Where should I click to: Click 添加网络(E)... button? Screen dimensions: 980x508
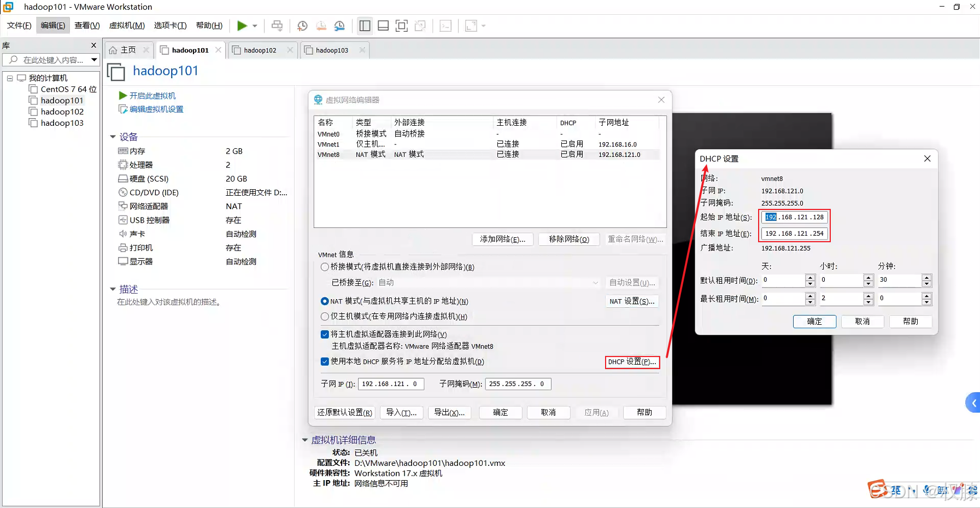pyautogui.click(x=502, y=240)
